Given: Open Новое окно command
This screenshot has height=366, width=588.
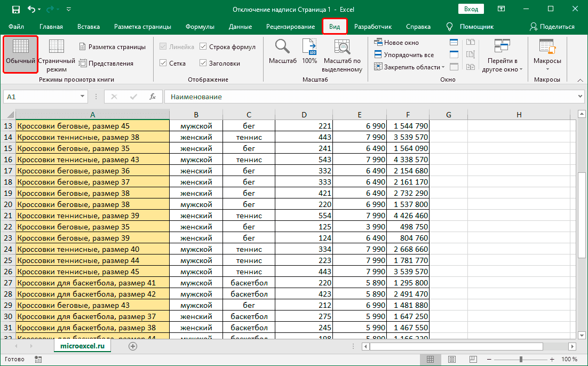Looking at the screenshot, I should 399,42.
